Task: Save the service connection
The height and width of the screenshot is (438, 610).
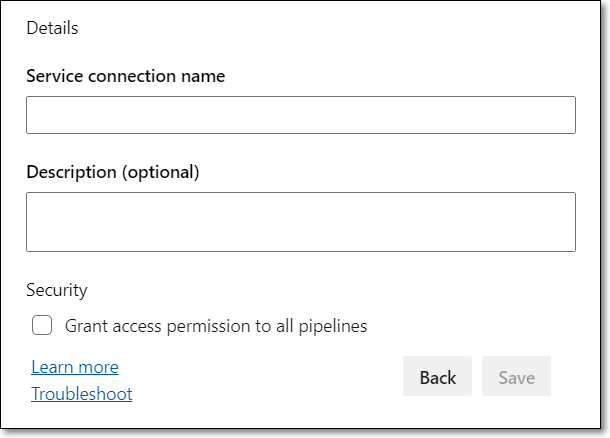Action: click(516, 376)
